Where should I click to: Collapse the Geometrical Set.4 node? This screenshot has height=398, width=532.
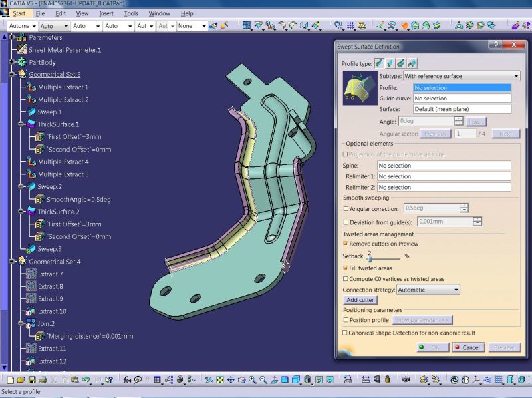click(x=13, y=261)
